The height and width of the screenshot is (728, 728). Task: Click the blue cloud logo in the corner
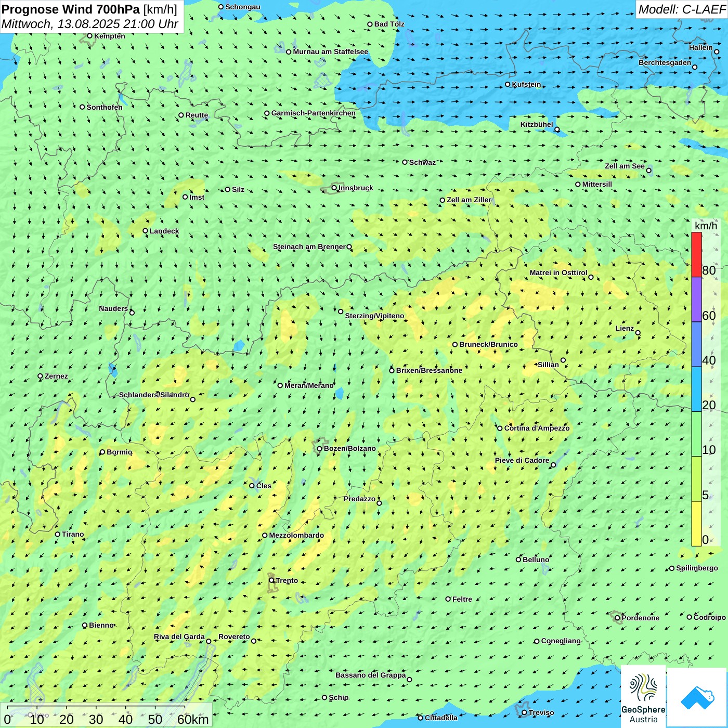(x=697, y=697)
